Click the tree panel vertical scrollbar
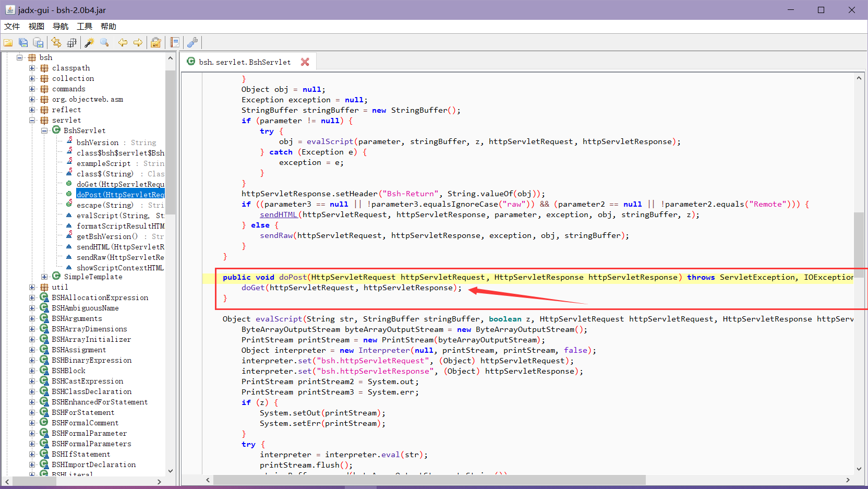The height and width of the screenshot is (489, 868). tap(170, 142)
